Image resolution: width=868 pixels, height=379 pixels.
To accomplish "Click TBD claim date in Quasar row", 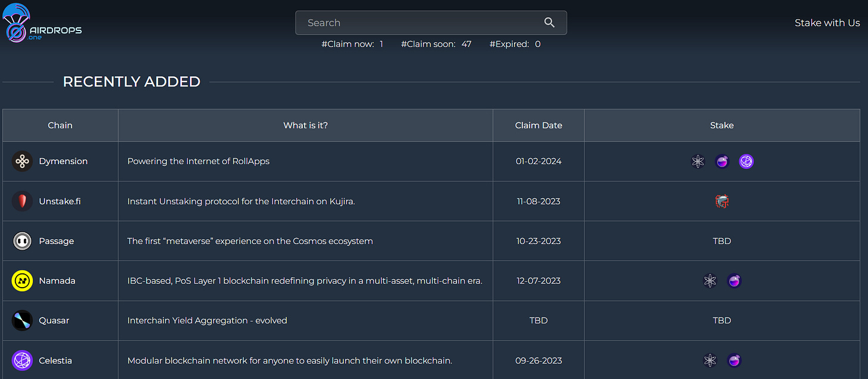I will tap(539, 321).
